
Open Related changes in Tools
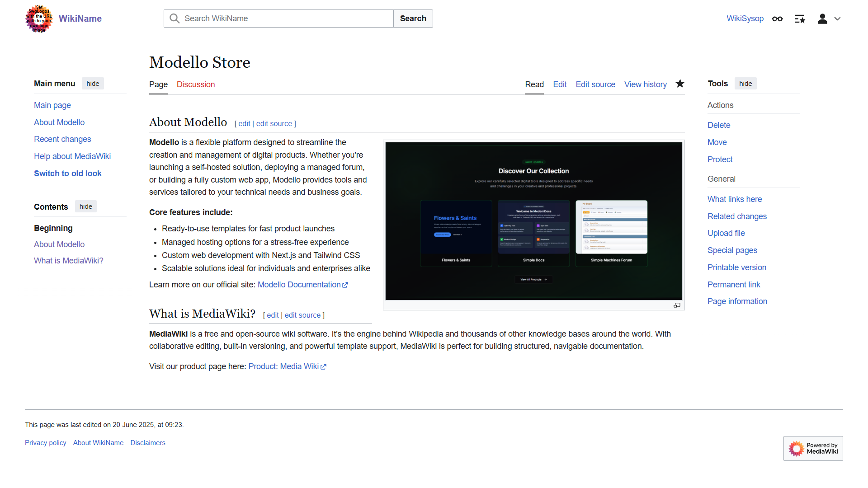coord(737,216)
